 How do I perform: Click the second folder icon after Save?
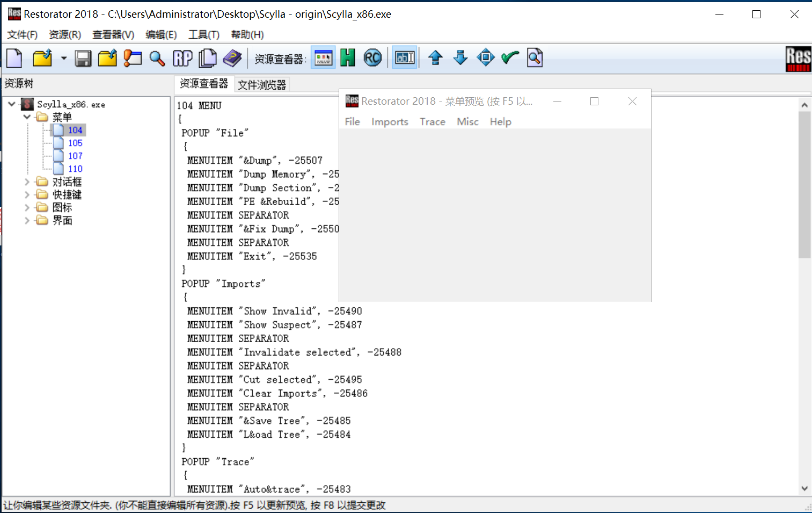(x=107, y=58)
